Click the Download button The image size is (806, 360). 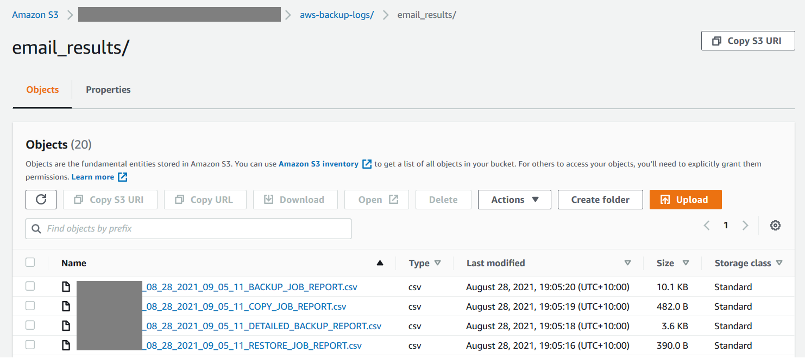point(295,200)
